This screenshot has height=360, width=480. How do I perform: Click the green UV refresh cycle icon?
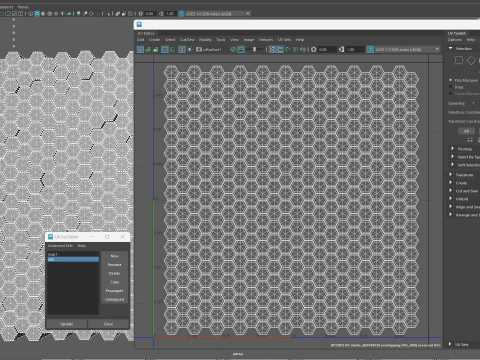(x=287, y=49)
